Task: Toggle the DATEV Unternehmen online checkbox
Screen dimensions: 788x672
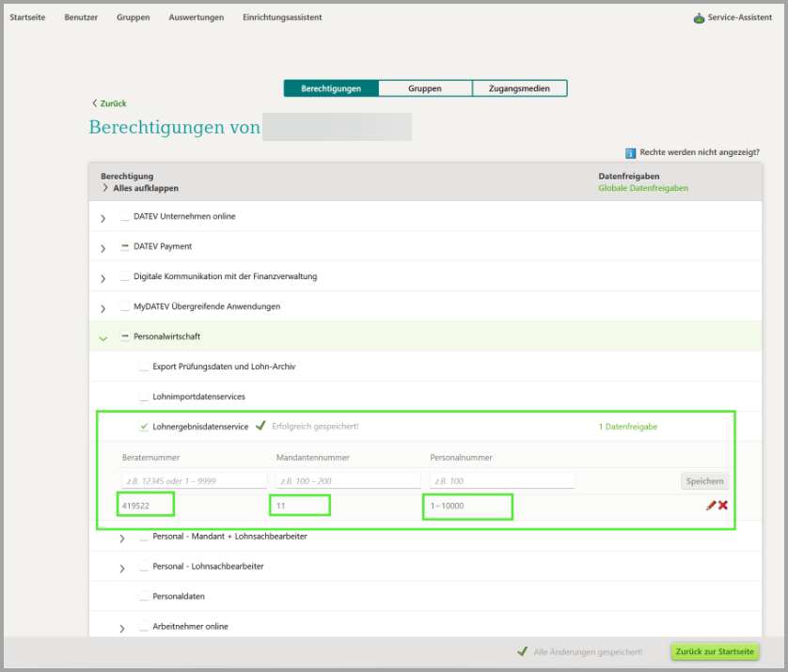Action: click(125, 217)
